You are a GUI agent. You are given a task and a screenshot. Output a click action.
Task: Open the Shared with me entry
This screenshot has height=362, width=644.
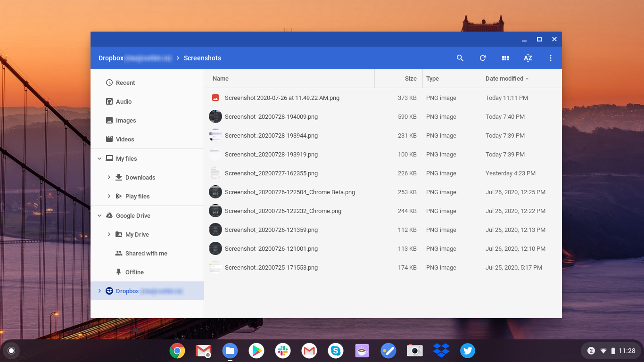[146, 253]
